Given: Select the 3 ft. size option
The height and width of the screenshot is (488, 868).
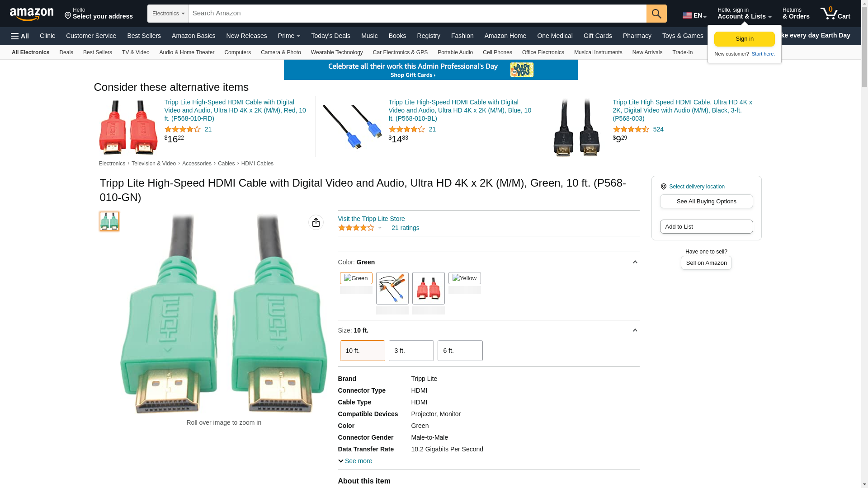Looking at the screenshot, I should tap(411, 351).
